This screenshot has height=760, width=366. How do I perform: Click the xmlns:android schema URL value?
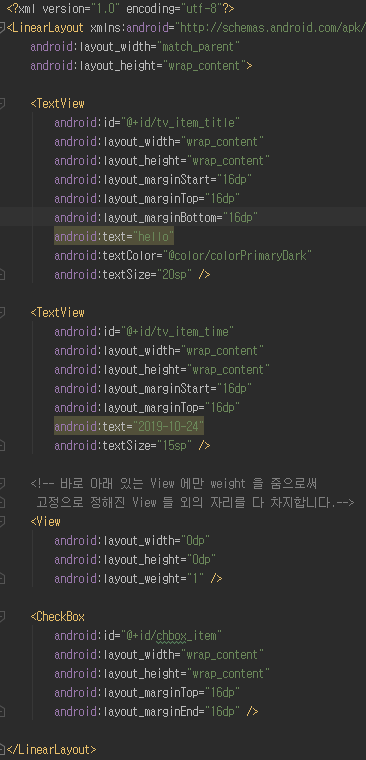[271, 28]
